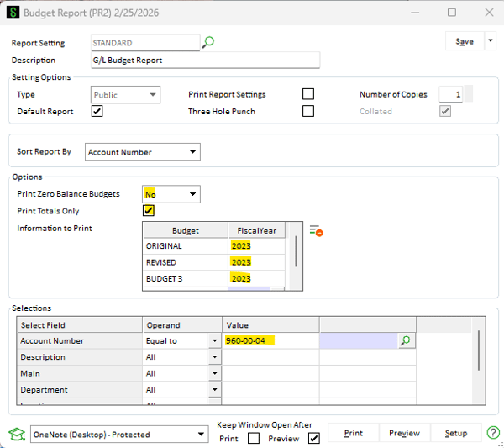
Task: Click the Account Number value lookup icon
Action: click(406, 341)
